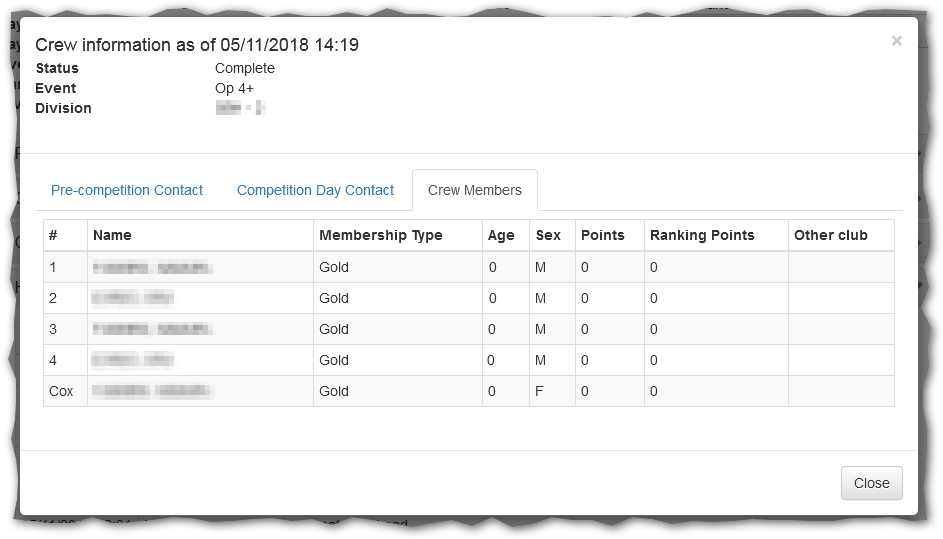The image size is (943, 539).
Task: Click the Op 4+ event value
Action: coord(235,88)
